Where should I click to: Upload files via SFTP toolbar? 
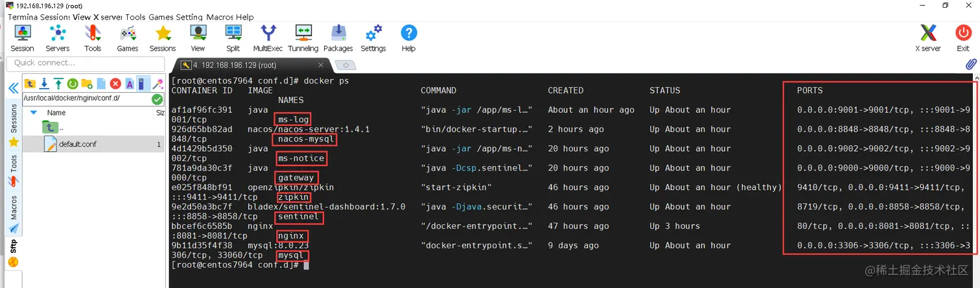(58, 84)
